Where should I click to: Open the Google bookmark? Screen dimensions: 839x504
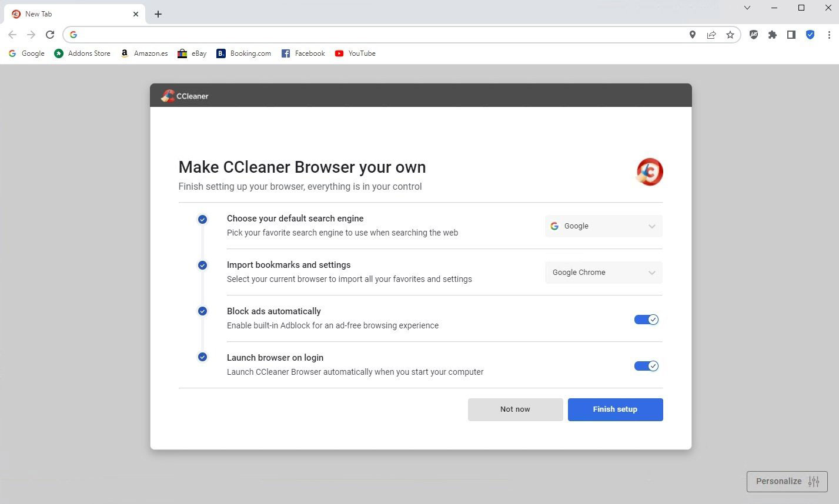pyautogui.click(x=26, y=53)
